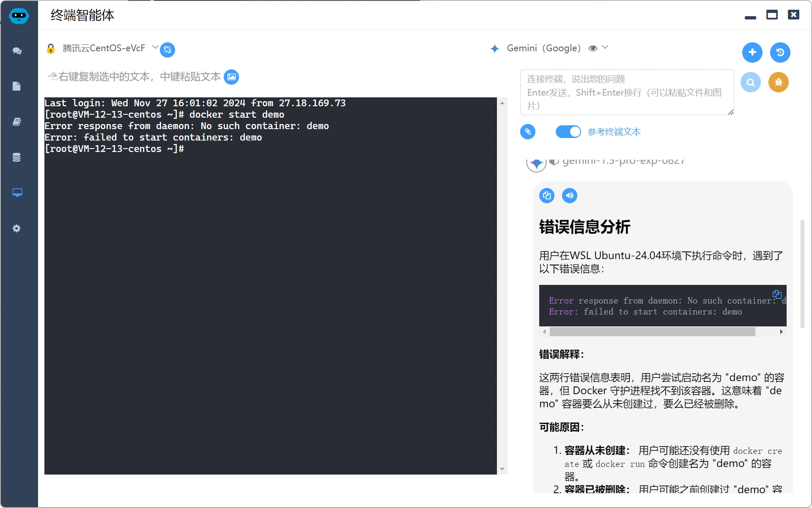The height and width of the screenshot is (508, 812).
Task: Open the database sidebar icon
Action: coord(16,157)
